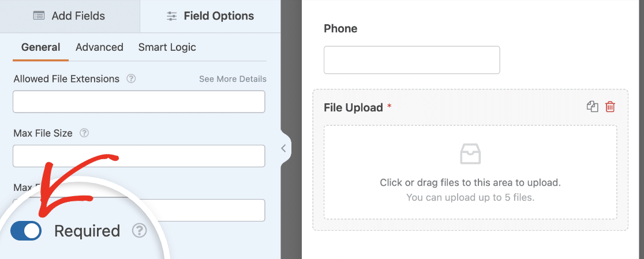Click the file upload drop area
The image size is (644, 259).
pos(470,172)
